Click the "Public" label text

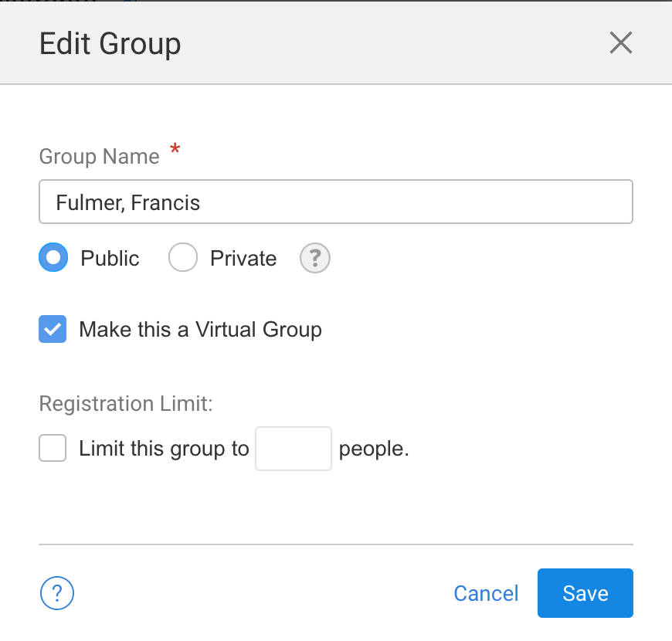pos(110,258)
